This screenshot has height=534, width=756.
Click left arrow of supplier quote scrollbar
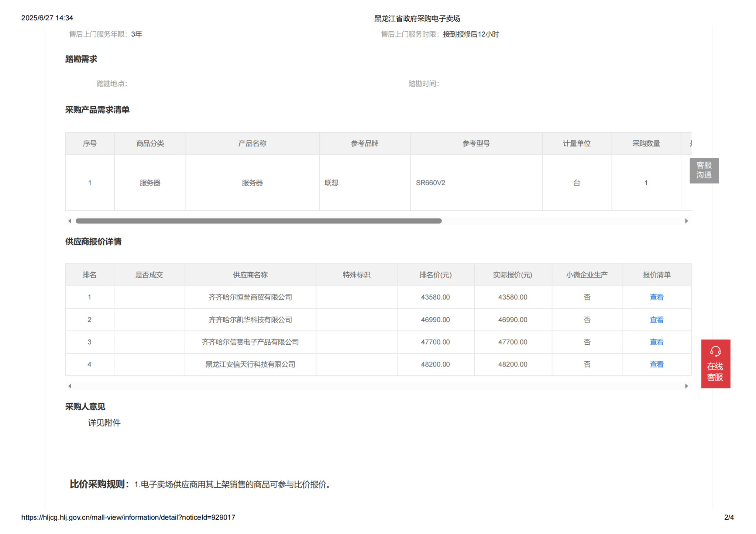pos(70,386)
